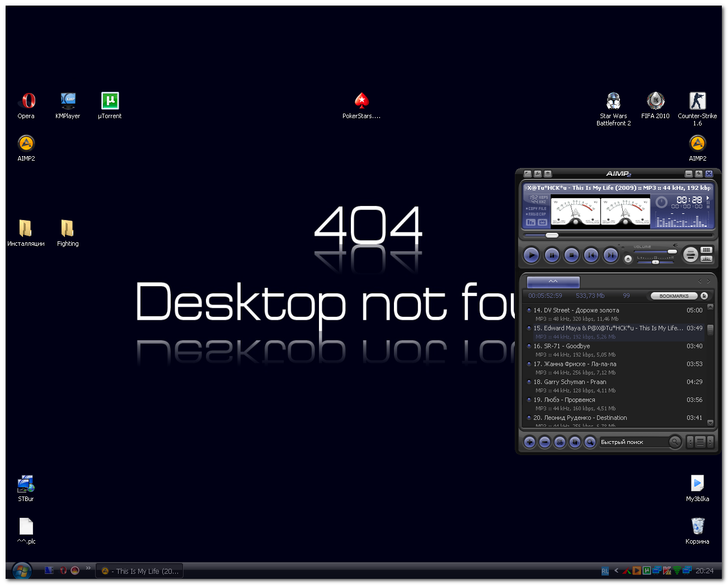Enable RADIO CAP recording in AIMP2
The width and height of the screenshot is (728, 585).
point(536,214)
